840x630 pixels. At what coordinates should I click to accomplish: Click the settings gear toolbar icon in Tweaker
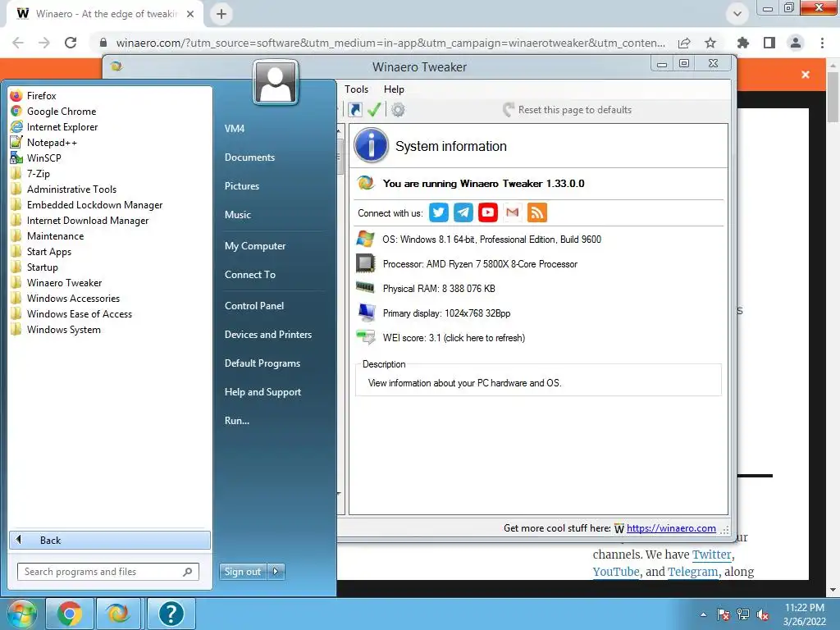(x=398, y=110)
